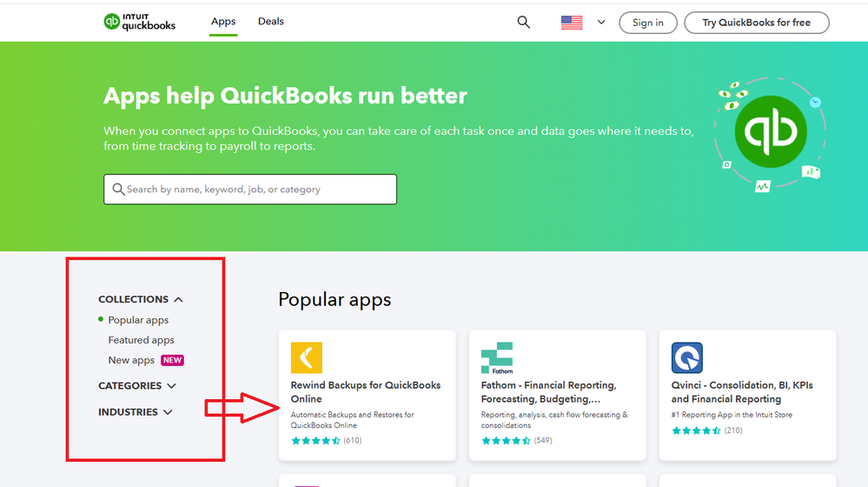Click the Intuit QuickBooks logo
Screen dimensions: 868x487
click(x=140, y=22)
